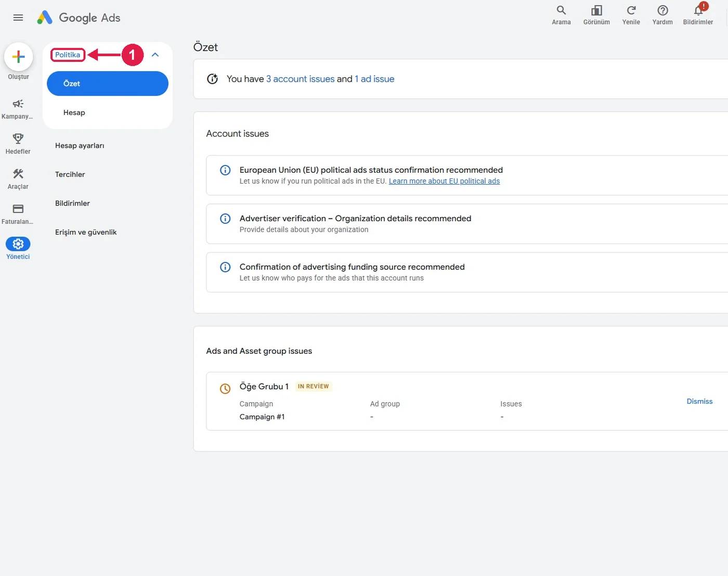Viewport: 728px width, 576px height.
Task: Click the 'Campaign #1' value
Action: (x=262, y=417)
